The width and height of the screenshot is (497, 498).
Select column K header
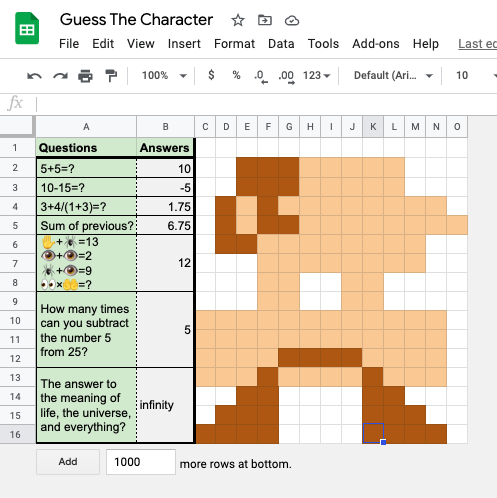point(373,127)
